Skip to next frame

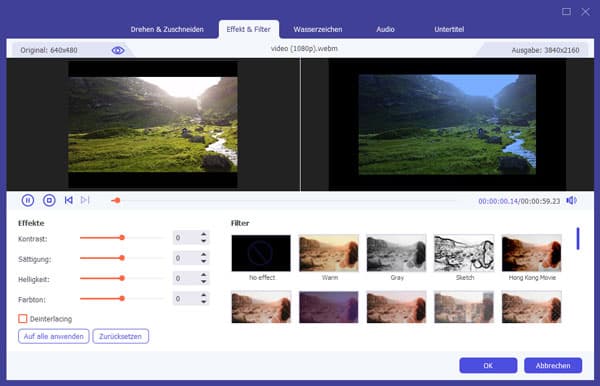tap(85, 200)
